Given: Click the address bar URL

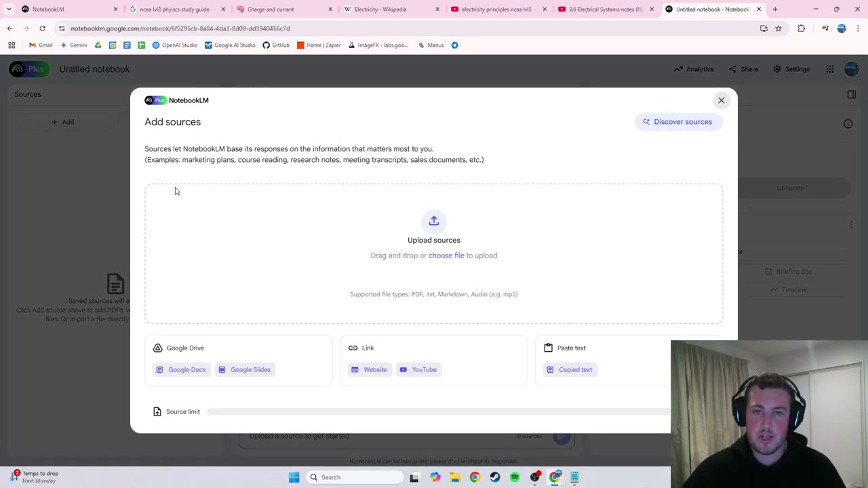Looking at the screenshot, I should pyautogui.click(x=180, y=28).
